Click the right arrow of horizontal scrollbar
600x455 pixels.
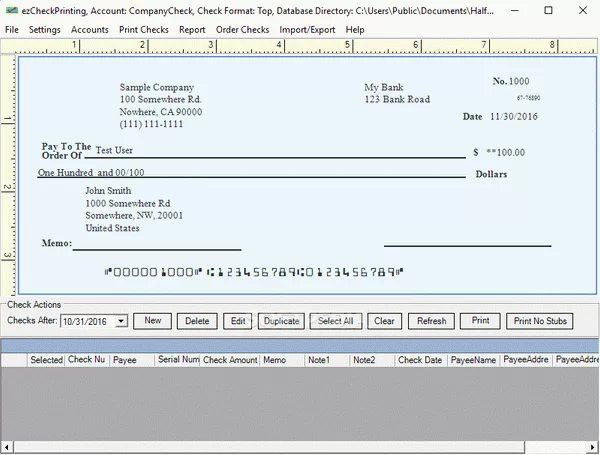pyautogui.click(x=593, y=447)
